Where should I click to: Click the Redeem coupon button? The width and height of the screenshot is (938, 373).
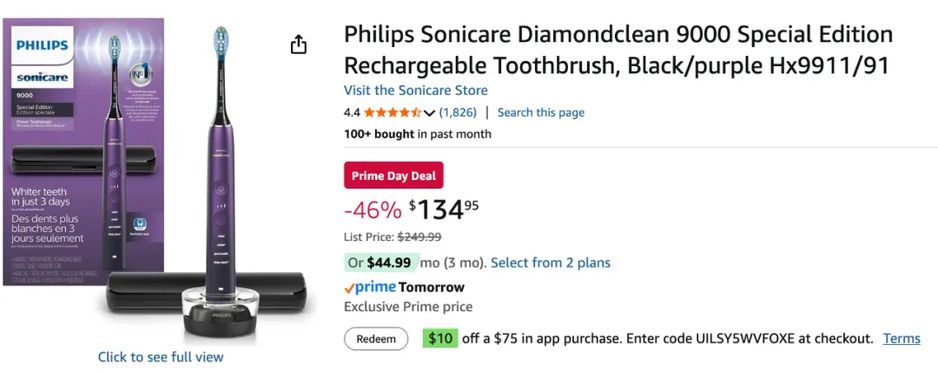[x=376, y=339]
